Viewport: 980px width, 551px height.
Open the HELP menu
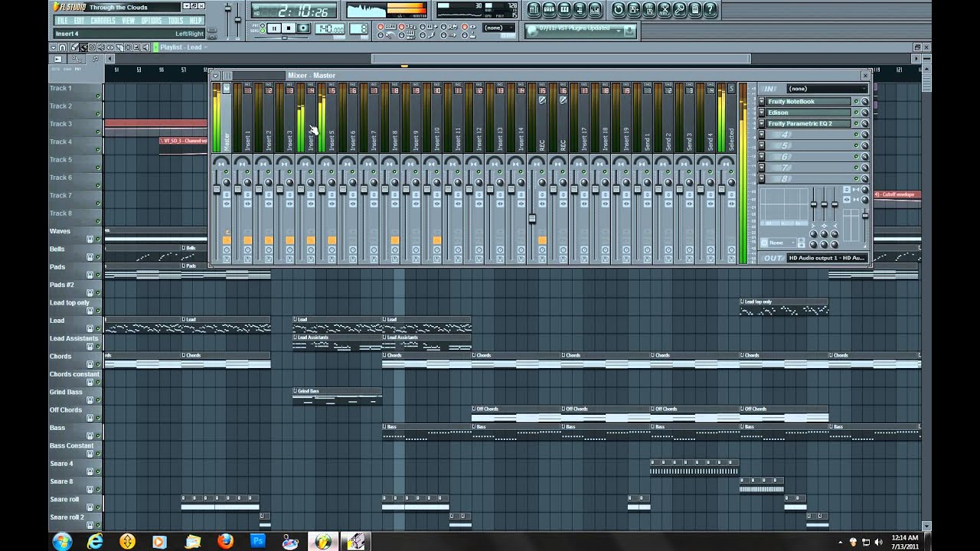coord(195,21)
